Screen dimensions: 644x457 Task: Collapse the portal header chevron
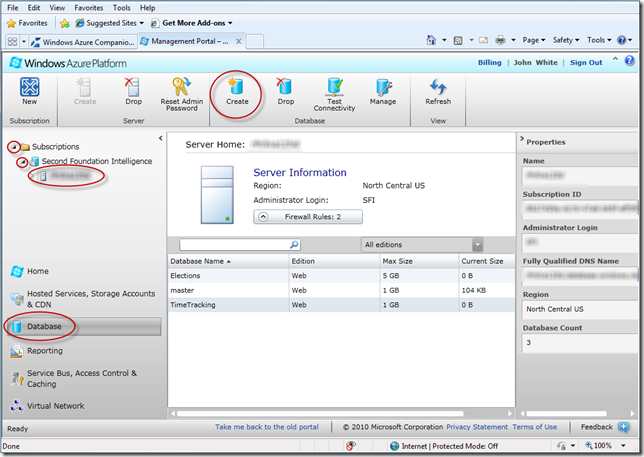615,59
